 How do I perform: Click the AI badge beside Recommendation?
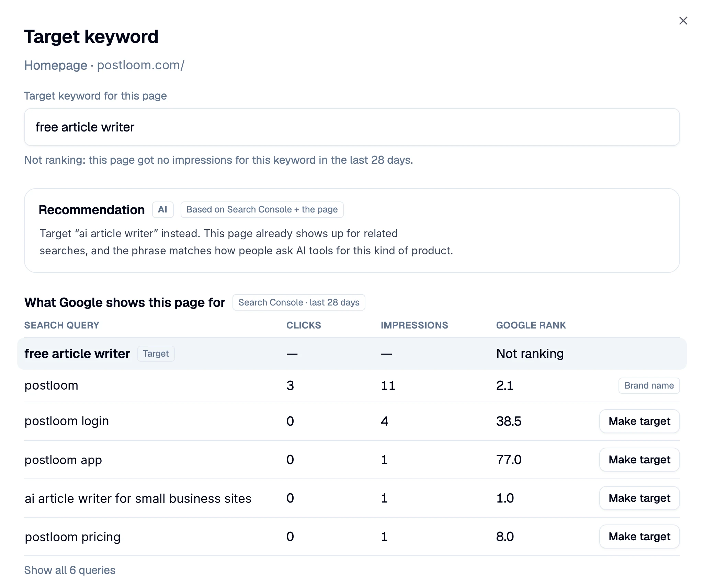pyautogui.click(x=163, y=210)
